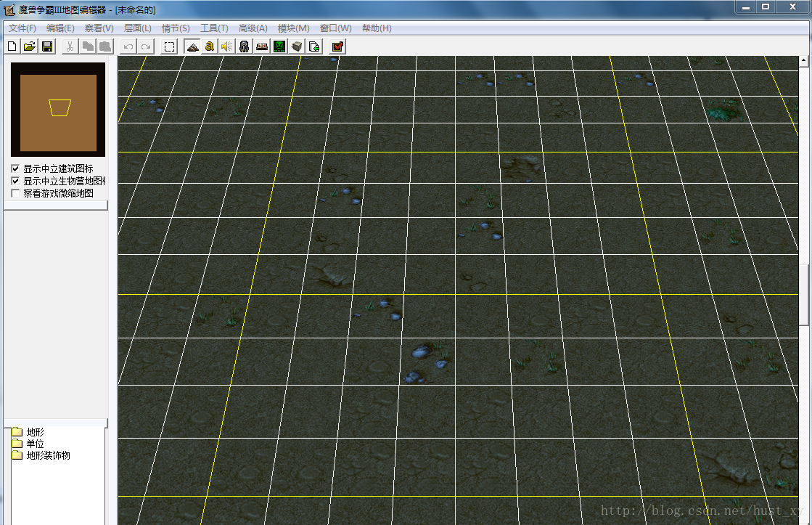Click the Cut scissors icon
The image size is (812, 525).
click(70, 46)
